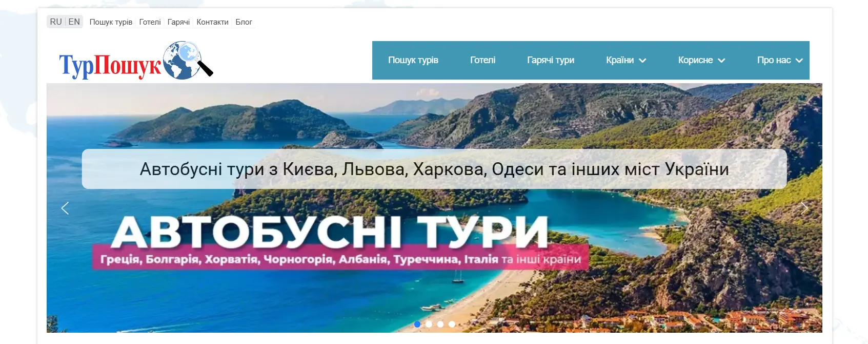
Task: Expand the Країни dropdown menu
Action: tap(626, 60)
